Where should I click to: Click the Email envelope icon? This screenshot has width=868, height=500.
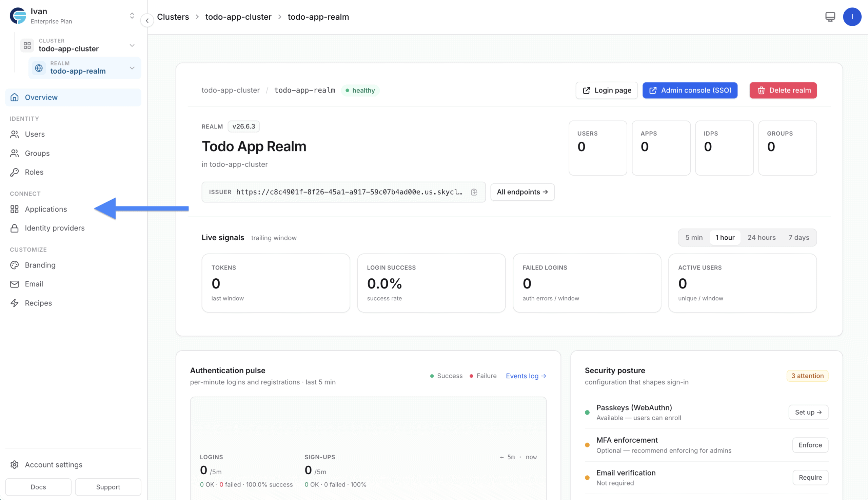(15, 284)
